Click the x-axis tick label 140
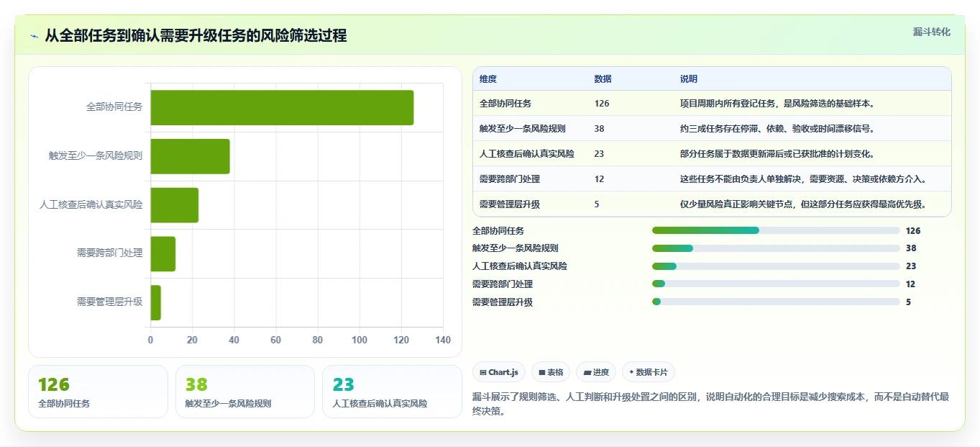Viewport: 980px width, 447px height. pos(443,340)
